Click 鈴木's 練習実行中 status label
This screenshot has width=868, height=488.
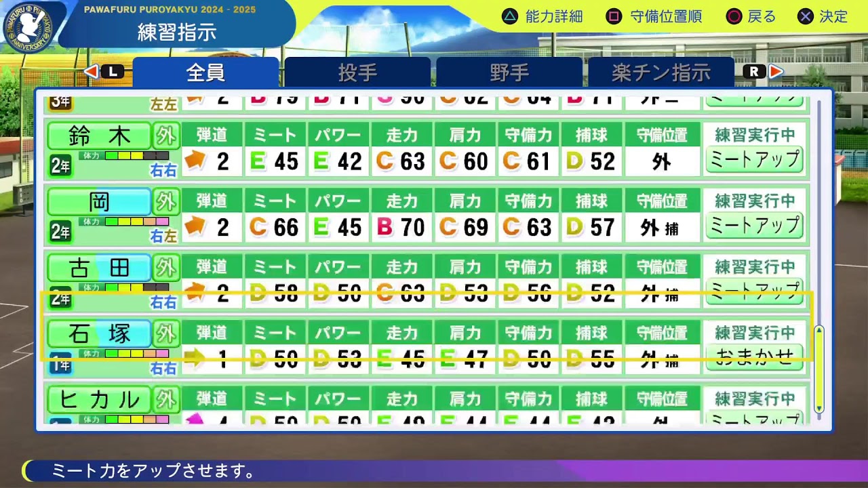coord(754,135)
